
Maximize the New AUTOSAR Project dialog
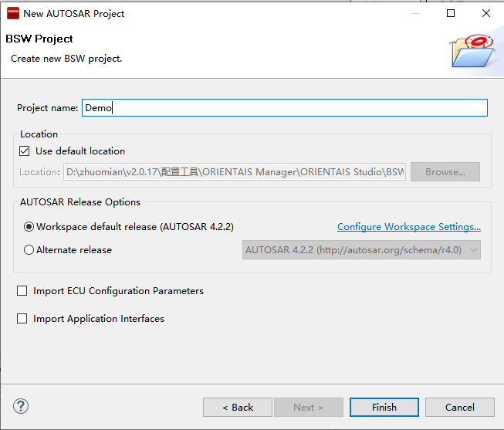pyautogui.click(x=451, y=13)
